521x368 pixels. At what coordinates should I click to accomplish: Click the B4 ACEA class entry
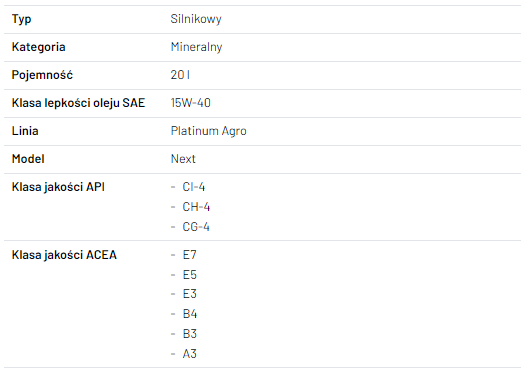[190, 314]
